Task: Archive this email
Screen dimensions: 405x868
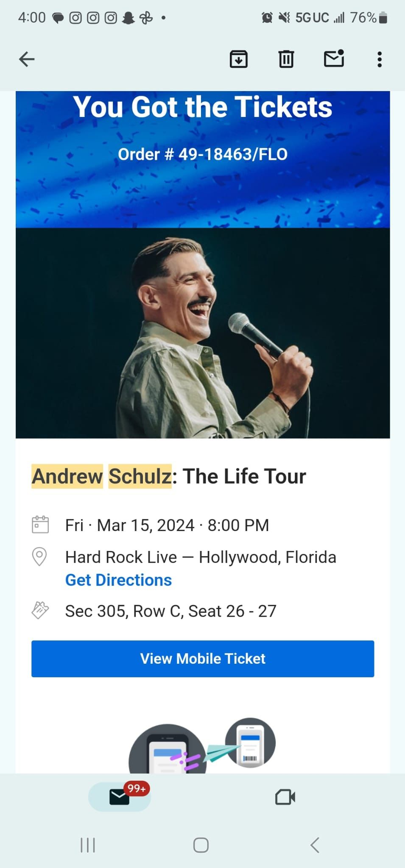Action: pos(239,59)
